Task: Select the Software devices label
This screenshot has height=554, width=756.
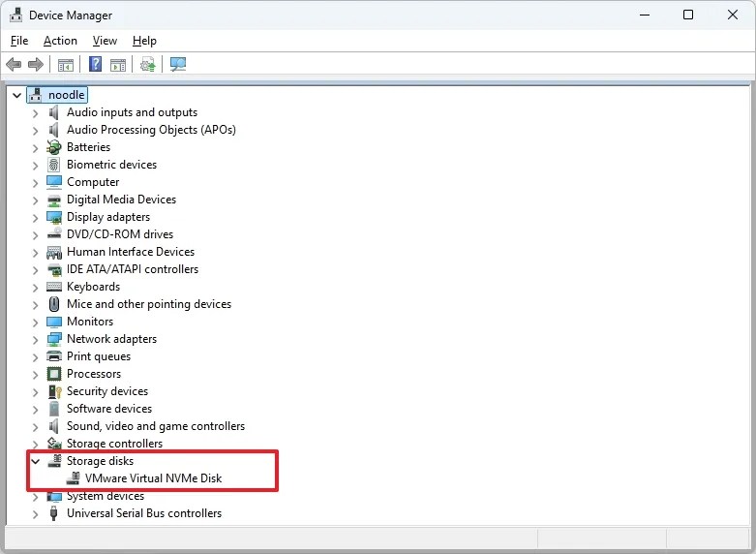Action: pos(109,409)
